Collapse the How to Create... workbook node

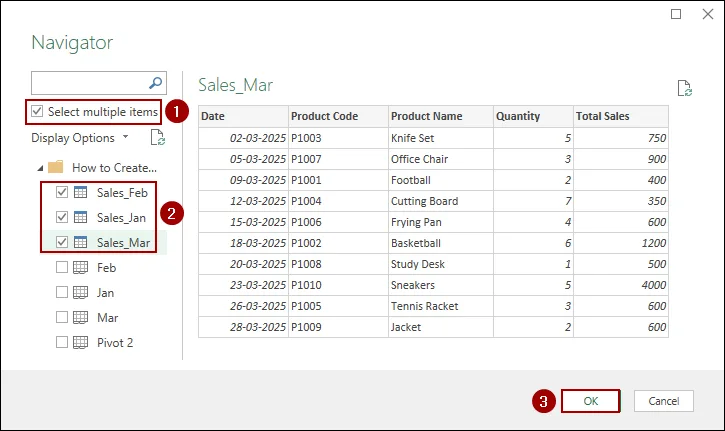point(40,168)
